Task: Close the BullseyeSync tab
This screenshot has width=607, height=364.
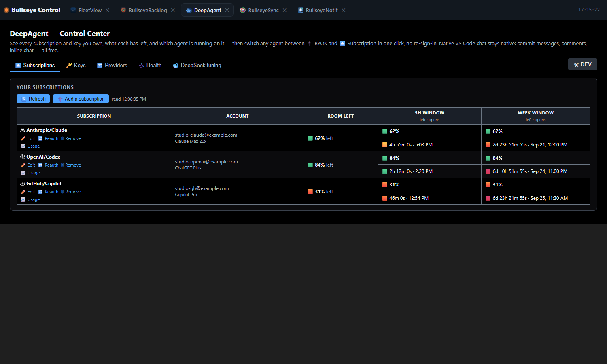Action: (284, 10)
